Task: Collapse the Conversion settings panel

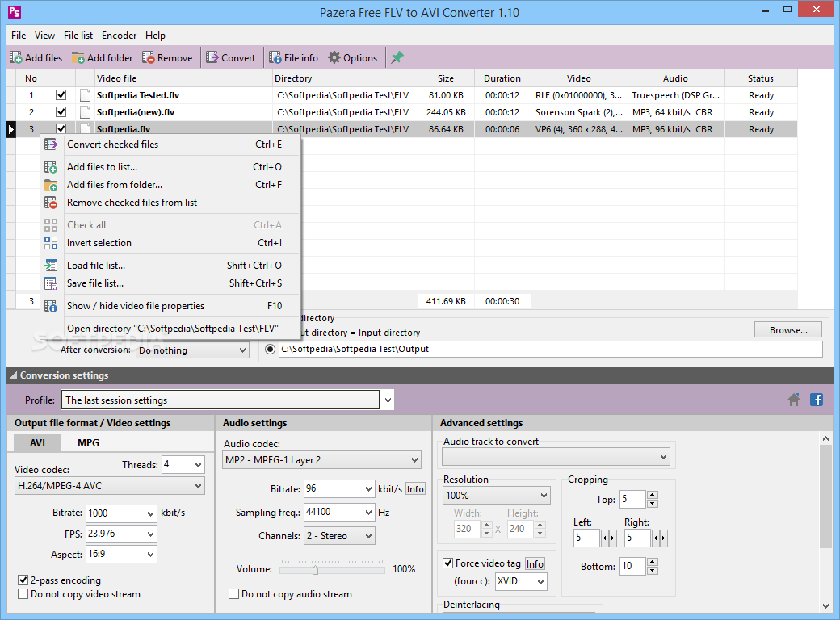Action: tap(14, 375)
